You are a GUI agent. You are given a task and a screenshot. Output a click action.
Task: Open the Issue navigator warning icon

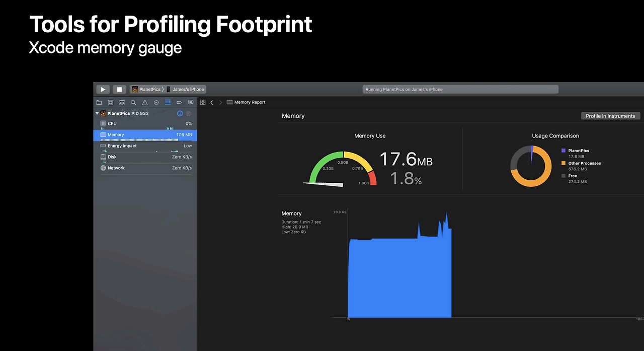tap(145, 102)
